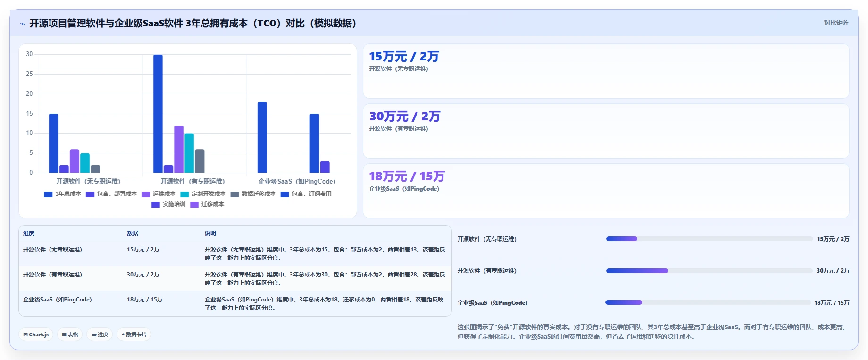Click progress bar for 开源软件（无专职运维）

pos(709,239)
